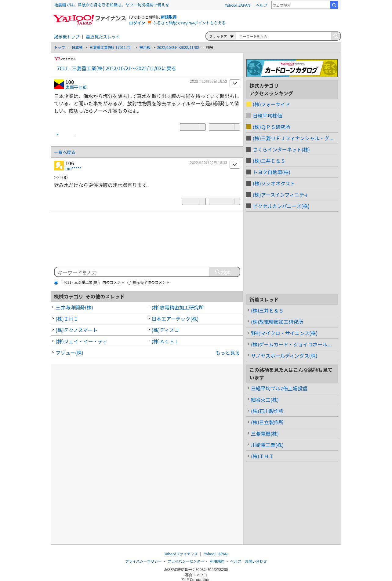Select the 「7011 - 三菱重工業」内のコメント radio
Viewport: 392px width, 581px height.
(56, 283)
